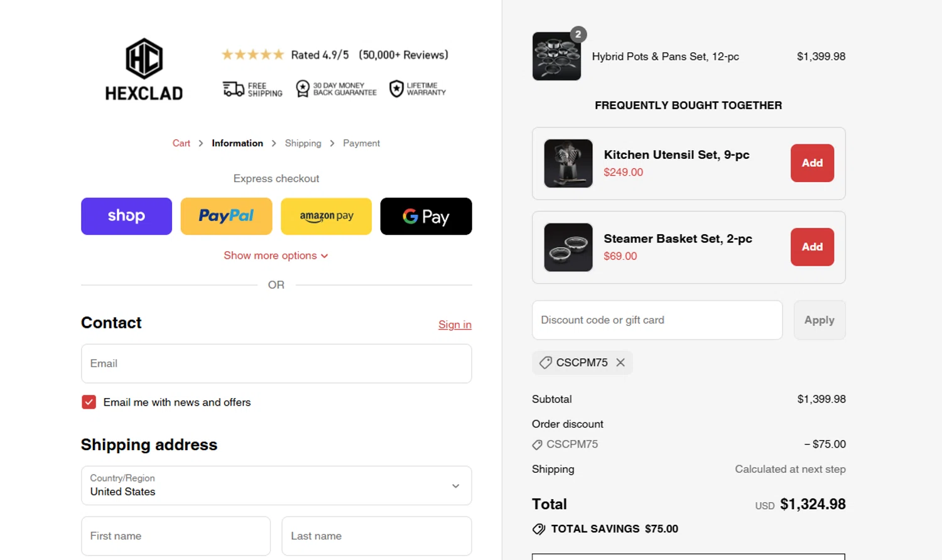Go back to Cart breadcrumb
This screenshot has width=942, height=560.
(x=181, y=143)
